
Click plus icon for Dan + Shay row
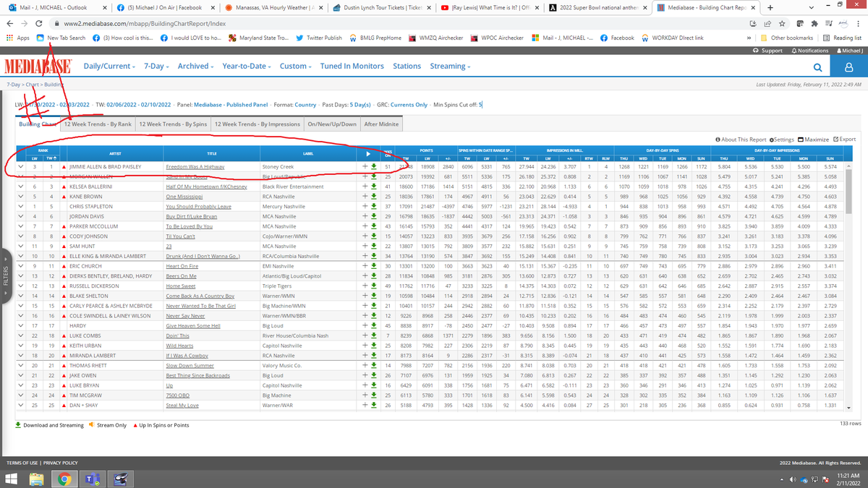coord(365,406)
